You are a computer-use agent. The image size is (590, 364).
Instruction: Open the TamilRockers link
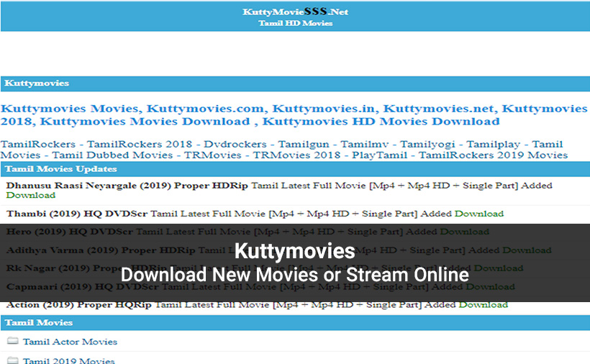point(38,144)
